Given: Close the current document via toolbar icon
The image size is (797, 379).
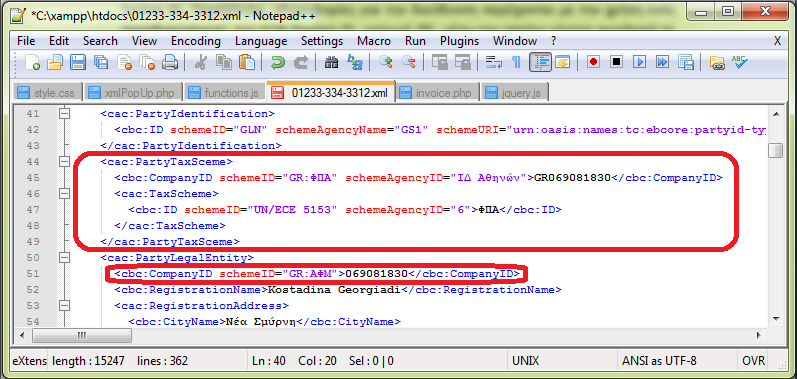Looking at the screenshot, I should click(x=124, y=62).
